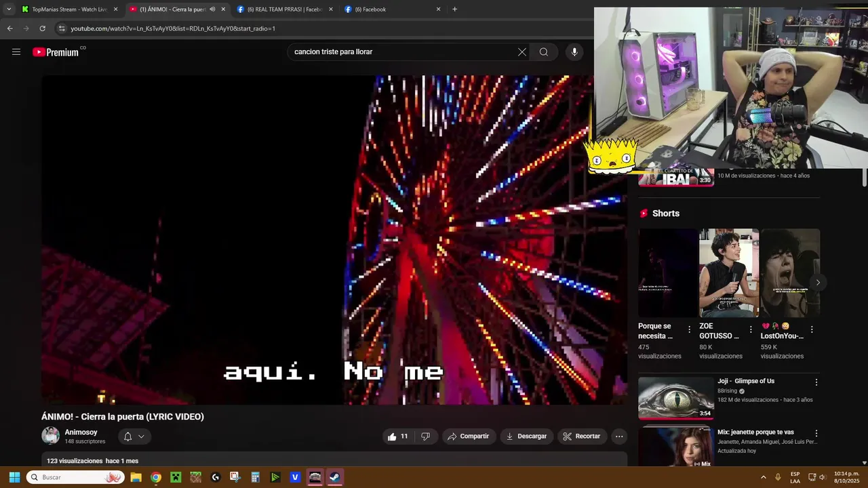Open the Animosoy channel name link
This screenshot has width=868, height=488.
pos(81,432)
